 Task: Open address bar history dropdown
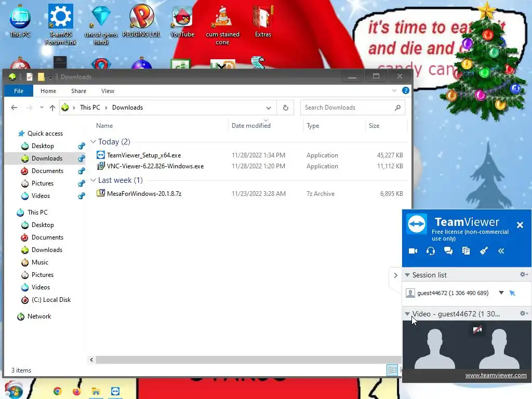click(269, 108)
